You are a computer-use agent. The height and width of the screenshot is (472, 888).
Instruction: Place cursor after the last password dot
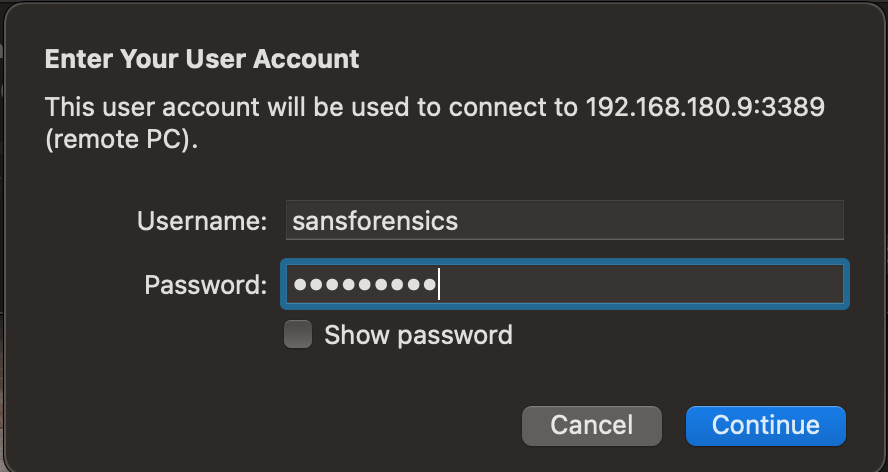click(440, 285)
